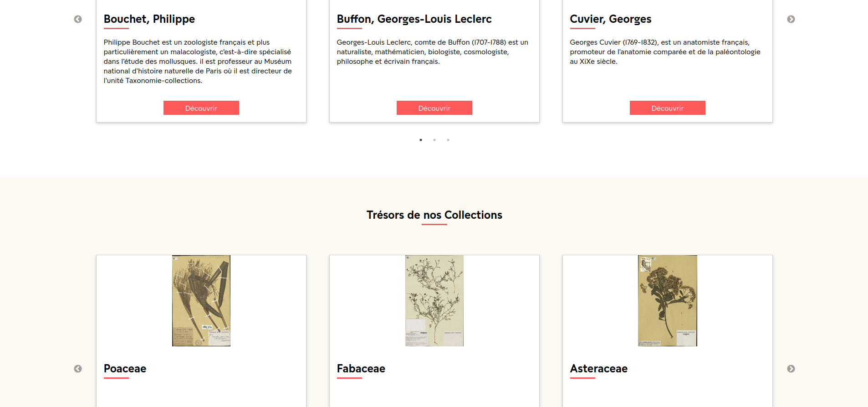Open the Découvrir button under Bouchet, Philippe

(x=201, y=108)
